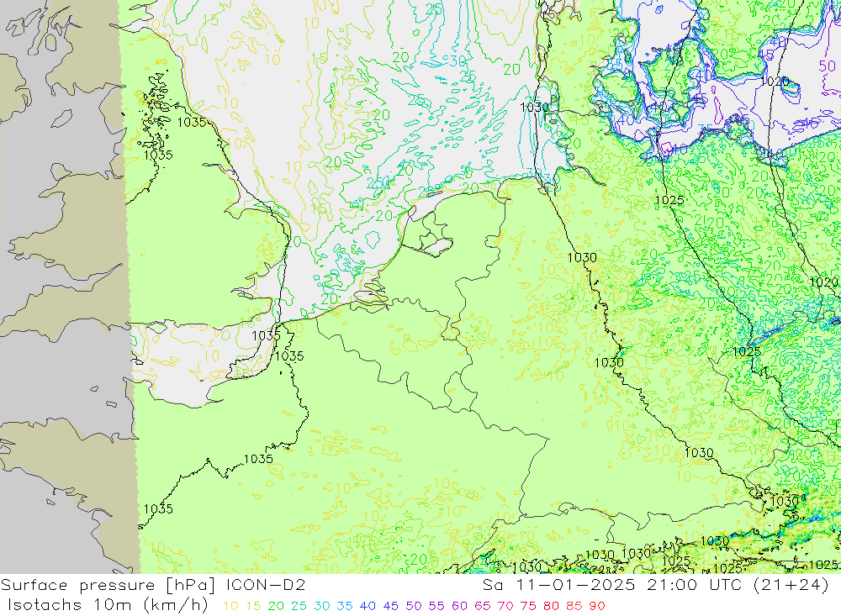Select cyan legend value 30 in bottom scale
841x616 pixels.
pos(322,606)
